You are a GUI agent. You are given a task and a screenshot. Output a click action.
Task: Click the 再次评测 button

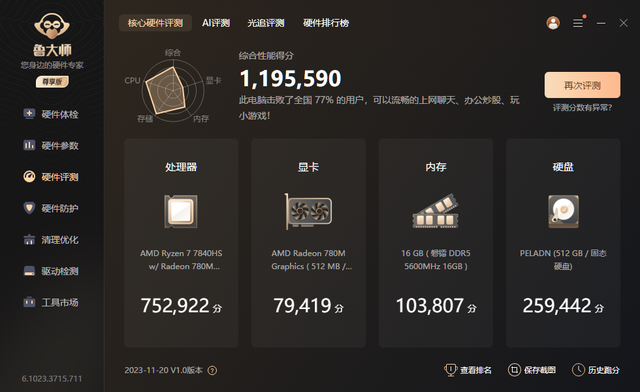pos(582,85)
